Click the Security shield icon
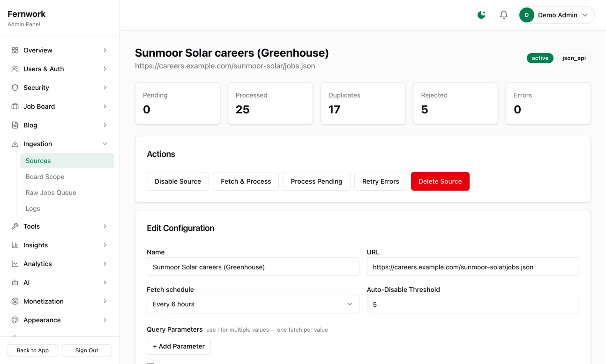This screenshot has width=606, height=364. (15, 88)
